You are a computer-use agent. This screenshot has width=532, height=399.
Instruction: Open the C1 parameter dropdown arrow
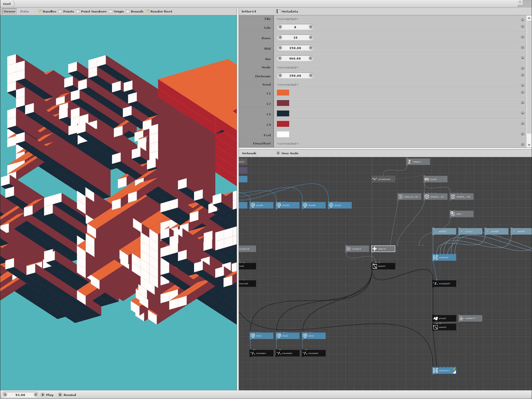pos(522,93)
